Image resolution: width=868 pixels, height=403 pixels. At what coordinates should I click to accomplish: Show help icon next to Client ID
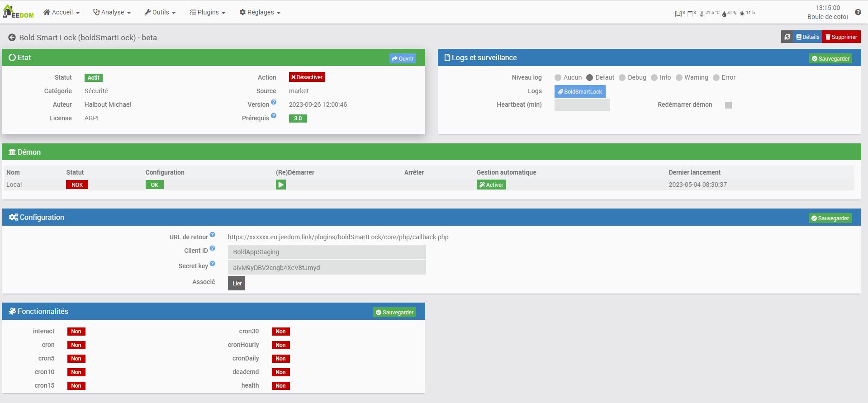(213, 248)
